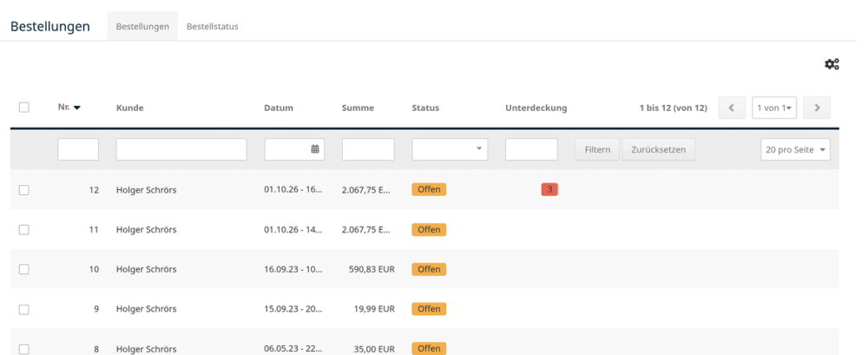Click the Offen status badge of order 12
Viewport: 868px width, 355px height.
[429, 189]
